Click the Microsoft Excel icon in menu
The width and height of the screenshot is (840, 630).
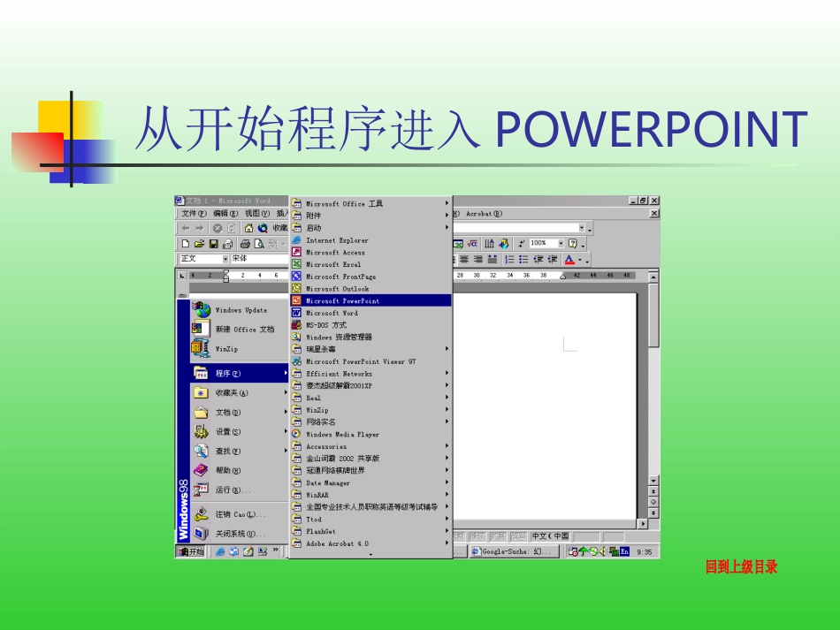pyautogui.click(x=296, y=264)
